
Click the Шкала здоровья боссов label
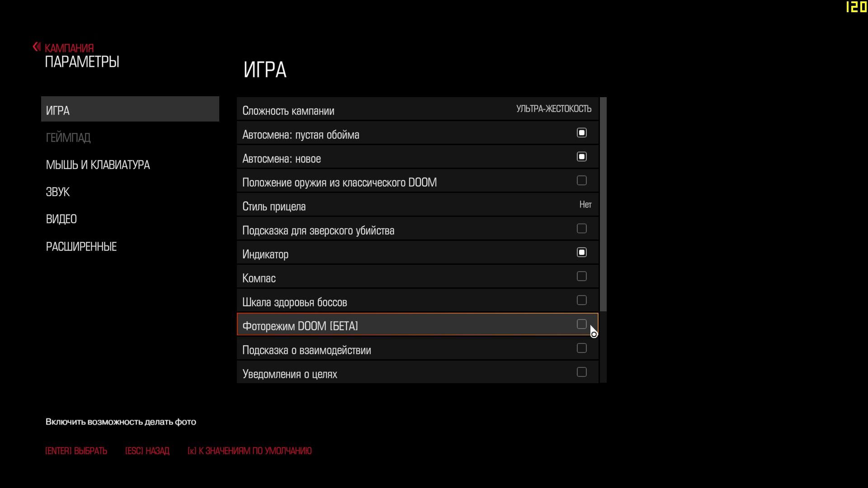295,302
